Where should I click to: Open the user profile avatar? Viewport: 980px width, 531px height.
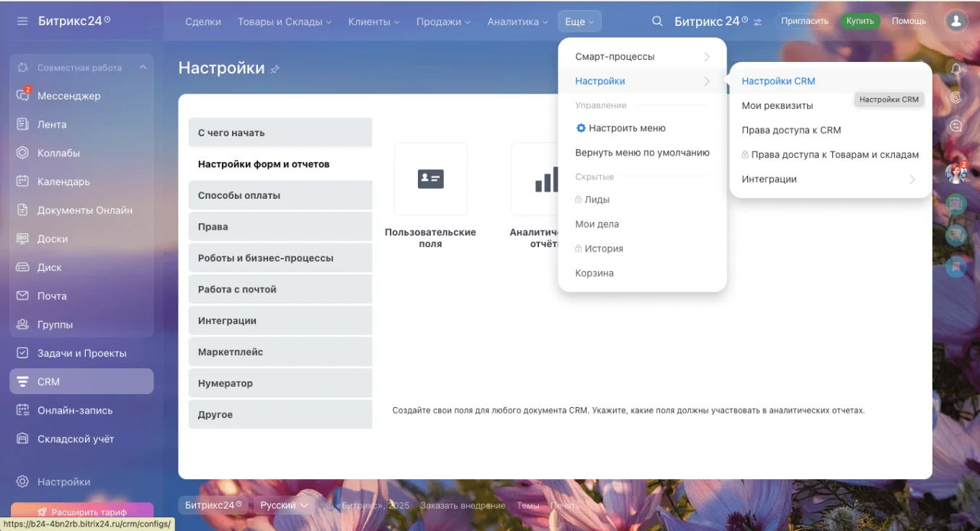click(x=955, y=22)
